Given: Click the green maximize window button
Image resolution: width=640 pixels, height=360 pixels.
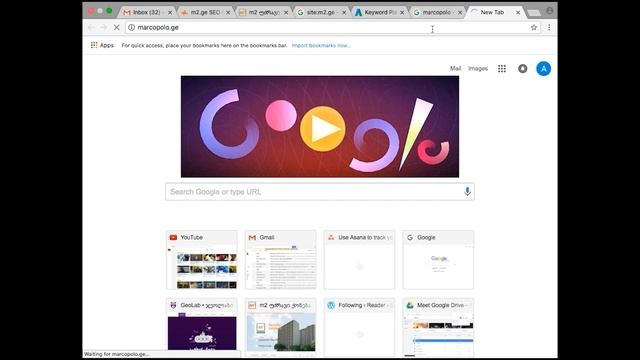Looking at the screenshot, I should 109,11.
